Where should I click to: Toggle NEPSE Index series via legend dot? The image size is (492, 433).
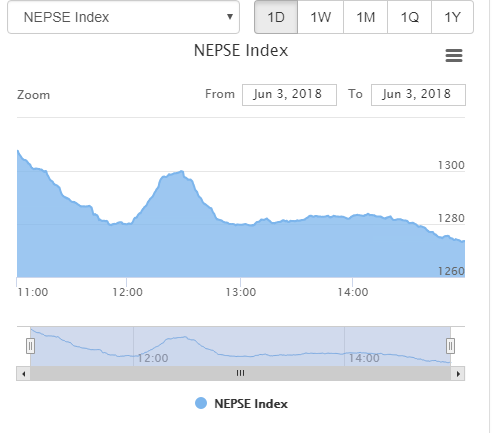201,403
